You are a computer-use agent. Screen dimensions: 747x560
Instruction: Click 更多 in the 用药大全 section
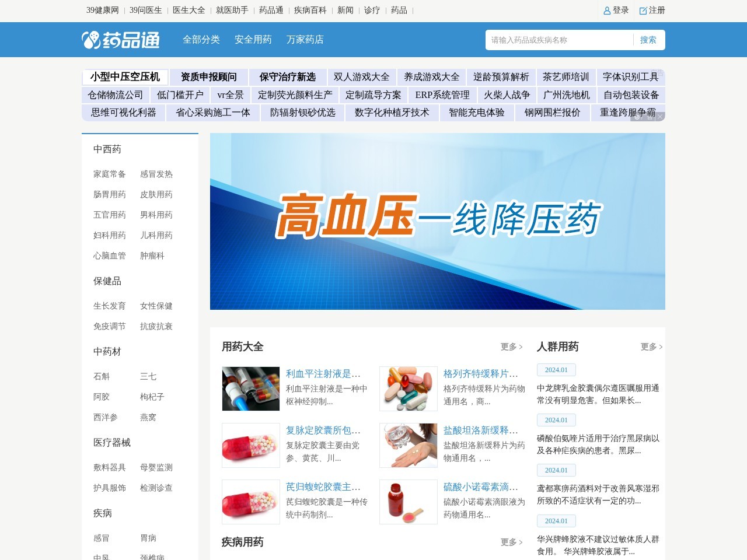tap(509, 346)
